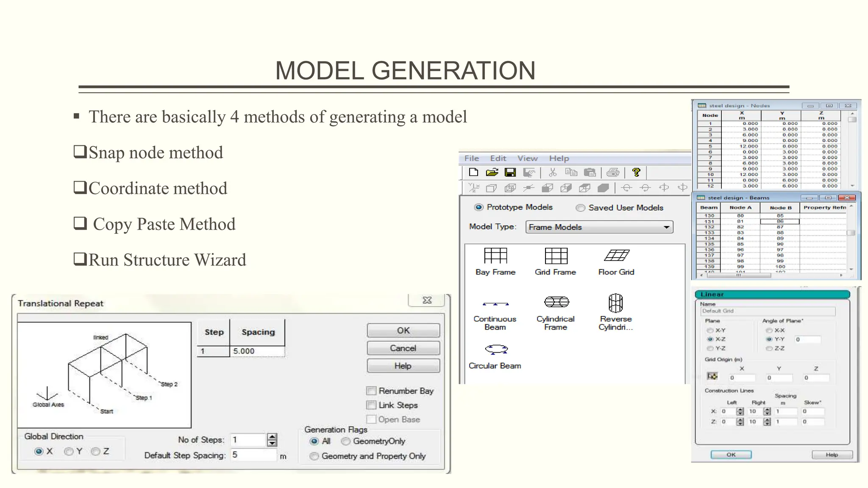
Task: Check the Link Steps option
Action: (371, 405)
